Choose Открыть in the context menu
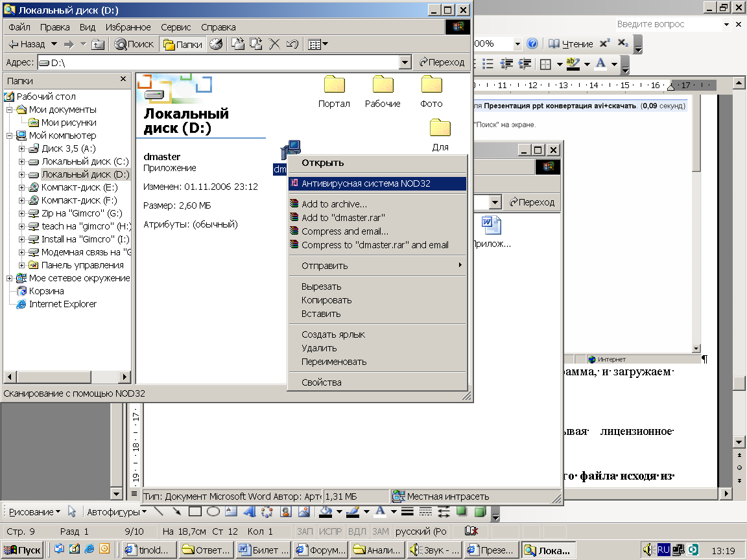Viewport: 747px width, 560px height. [x=377, y=163]
